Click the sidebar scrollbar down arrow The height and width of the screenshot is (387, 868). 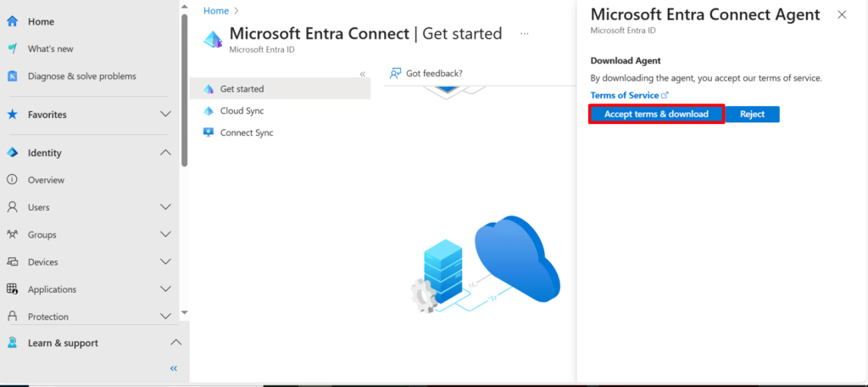pos(184,312)
